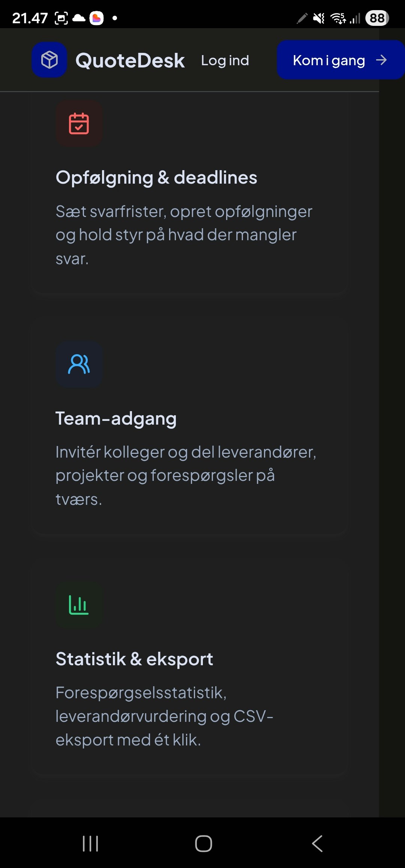Image resolution: width=405 pixels, height=868 pixels.
Task: Tap the CSV-eksport description paragraph
Action: (164, 716)
